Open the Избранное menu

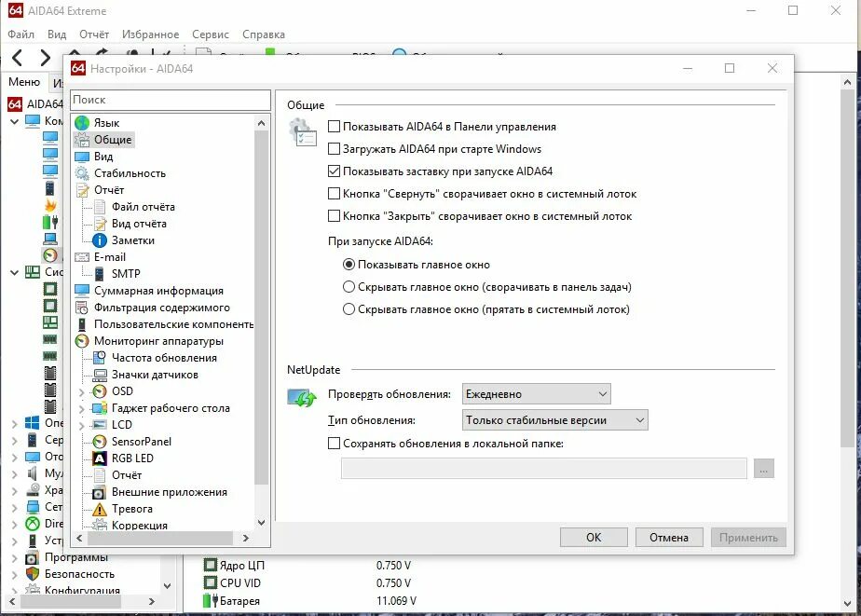[x=150, y=34]
